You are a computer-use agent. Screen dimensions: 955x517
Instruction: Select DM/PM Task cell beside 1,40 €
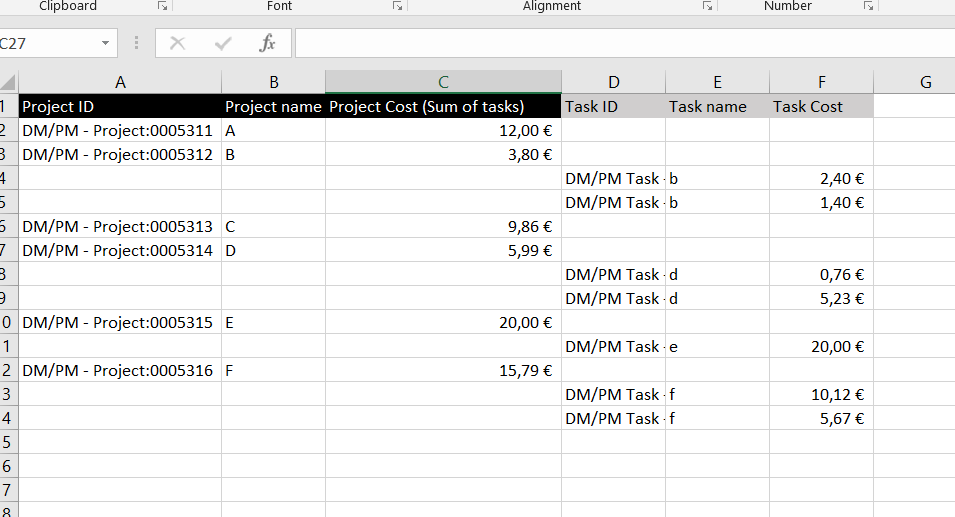[x=613, y=202]
